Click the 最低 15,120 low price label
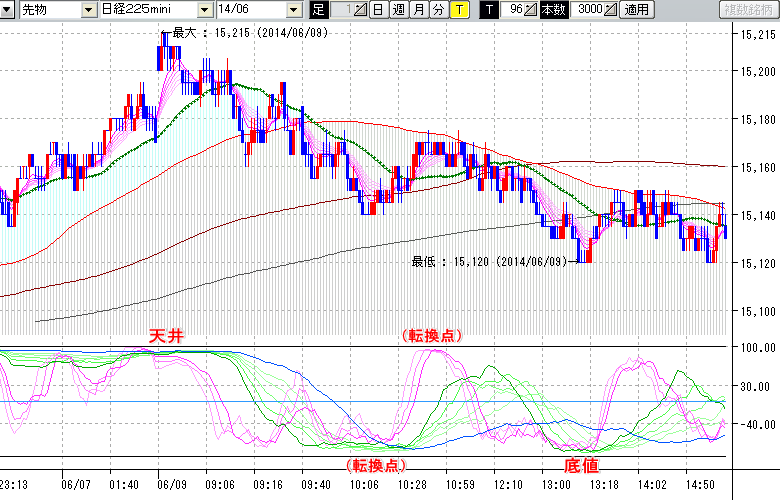The image size is (780, 500). (x=490, y=262)
